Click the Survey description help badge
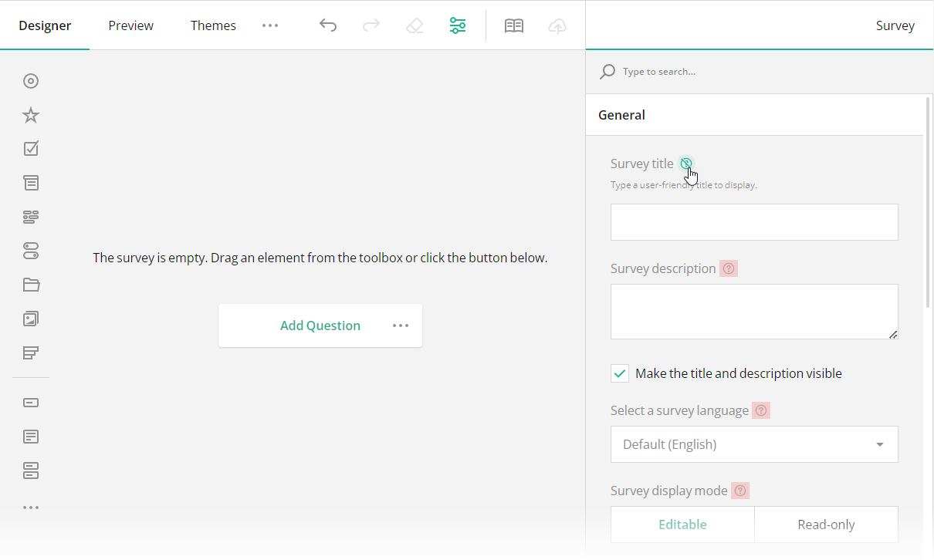934x560 pixels. coord(729,268)
